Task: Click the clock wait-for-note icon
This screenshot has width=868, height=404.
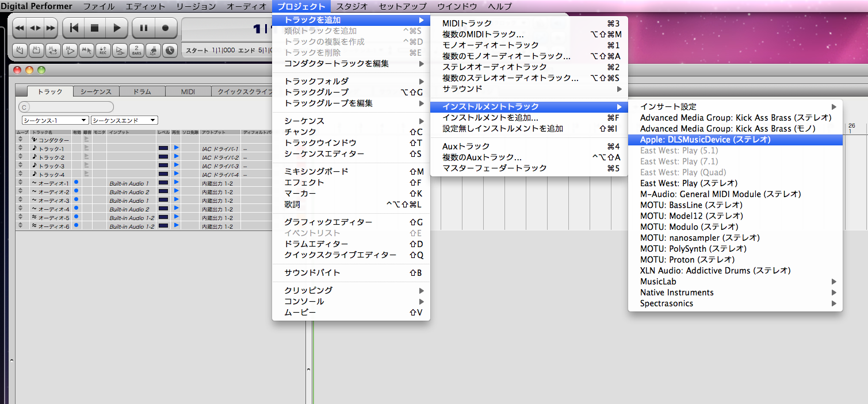Action: (x=170, y=50)
